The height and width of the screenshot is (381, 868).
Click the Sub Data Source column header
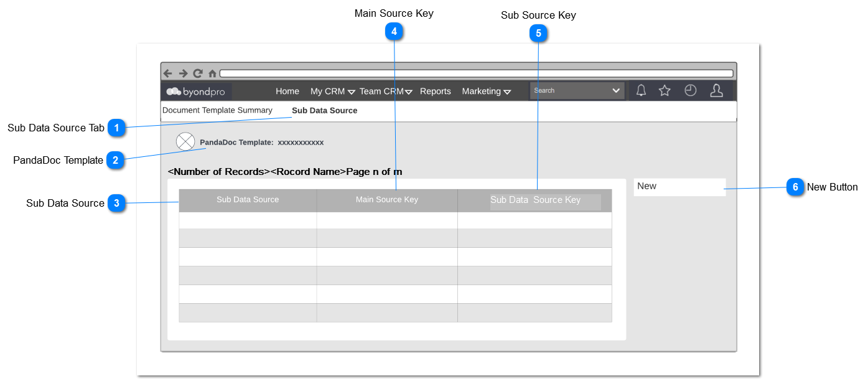click(x=248, y=200)
